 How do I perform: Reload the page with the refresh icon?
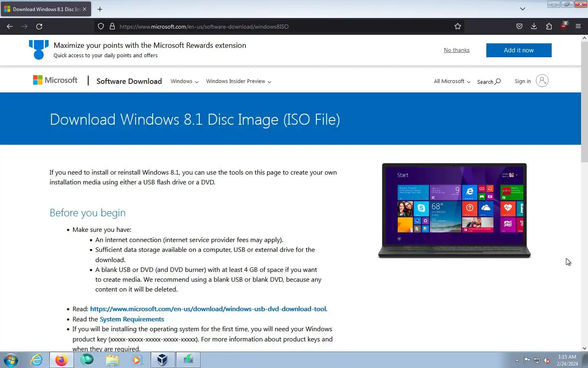(39, 27)
